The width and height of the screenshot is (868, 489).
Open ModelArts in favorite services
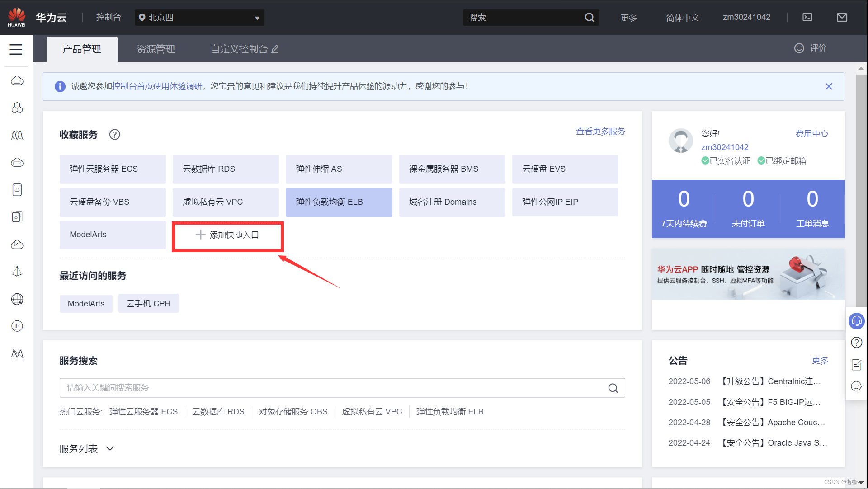point(113,235)
